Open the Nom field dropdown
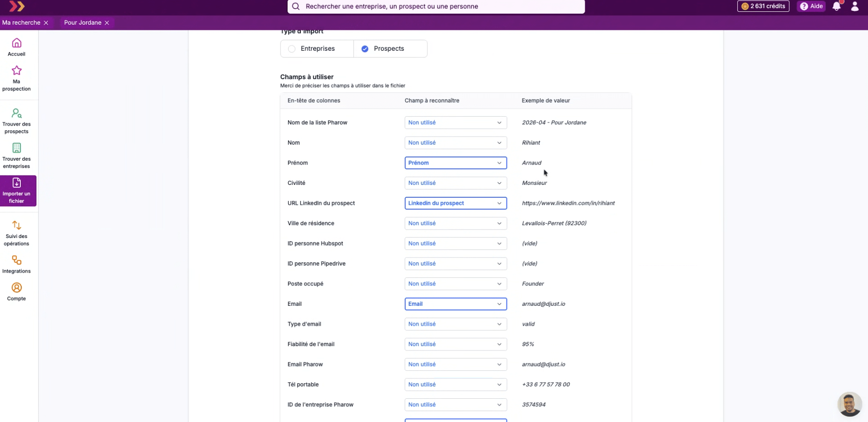 tap(456, 143)
